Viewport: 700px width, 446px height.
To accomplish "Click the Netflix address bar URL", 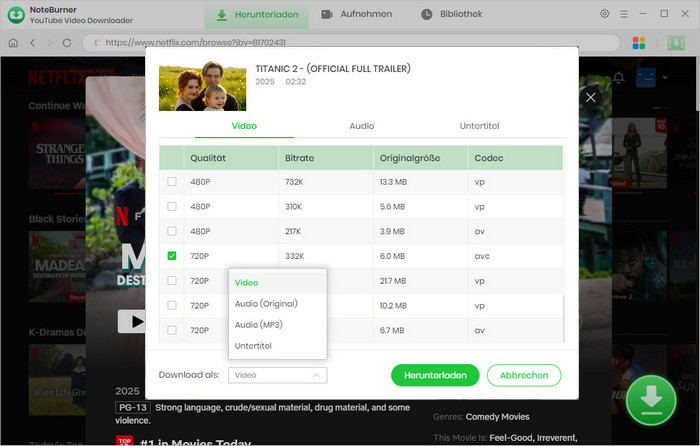I will pos(196,43).
